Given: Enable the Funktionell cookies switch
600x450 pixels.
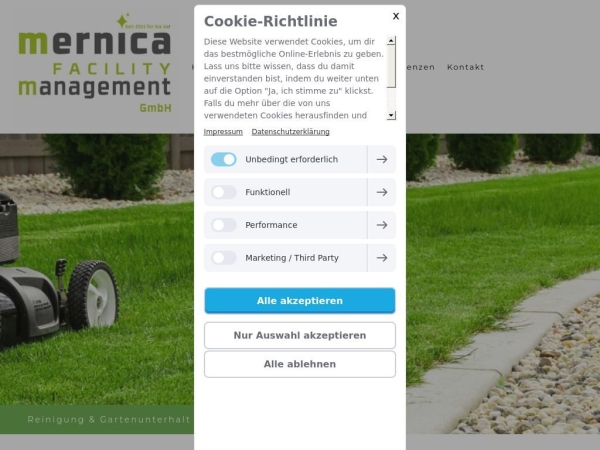Looking at the screenshot, I should [224, 192].
